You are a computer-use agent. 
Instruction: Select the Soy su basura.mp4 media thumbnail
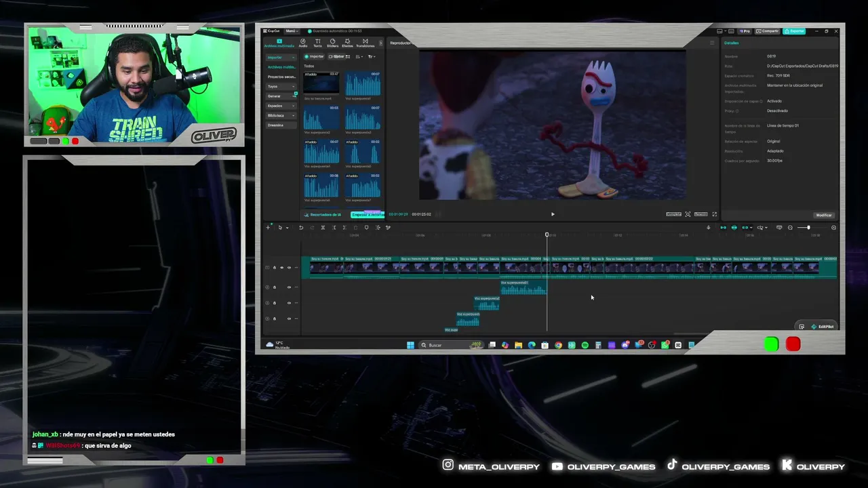(321, 83)
